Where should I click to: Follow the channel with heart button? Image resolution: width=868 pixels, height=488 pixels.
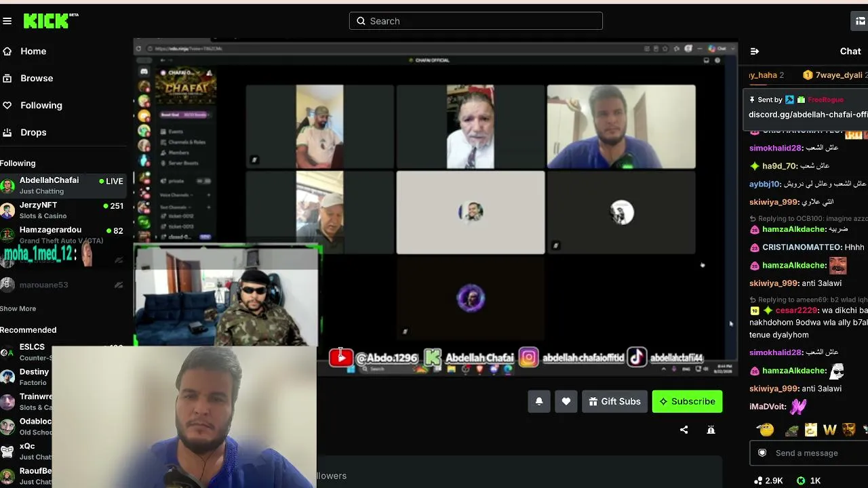click(566, 401)
